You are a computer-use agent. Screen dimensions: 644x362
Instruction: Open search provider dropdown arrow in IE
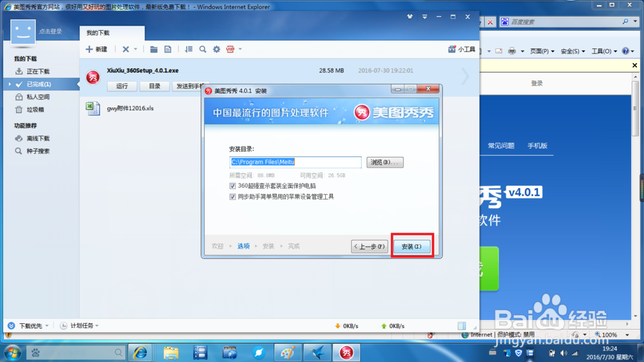pyautogui.click(x=635, y=22)
